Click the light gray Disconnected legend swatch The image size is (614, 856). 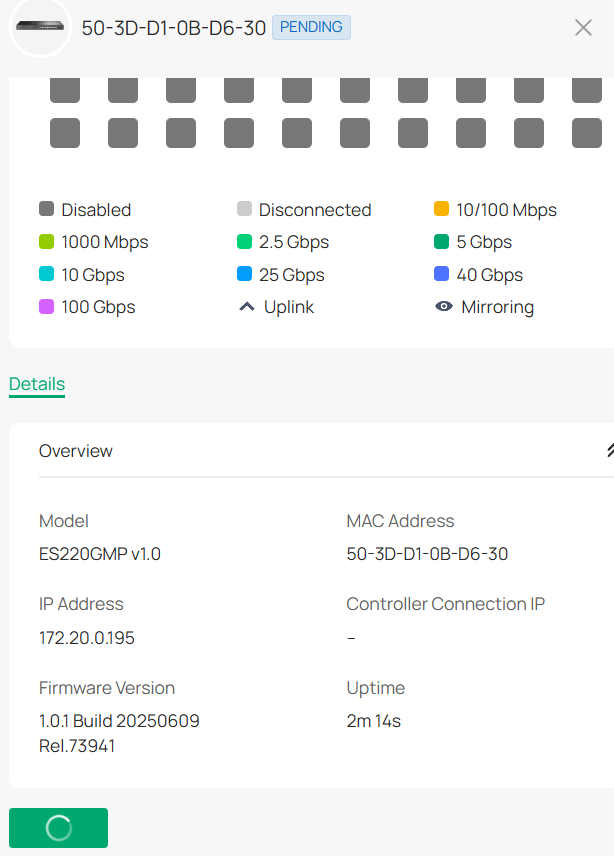click(244, 210)
